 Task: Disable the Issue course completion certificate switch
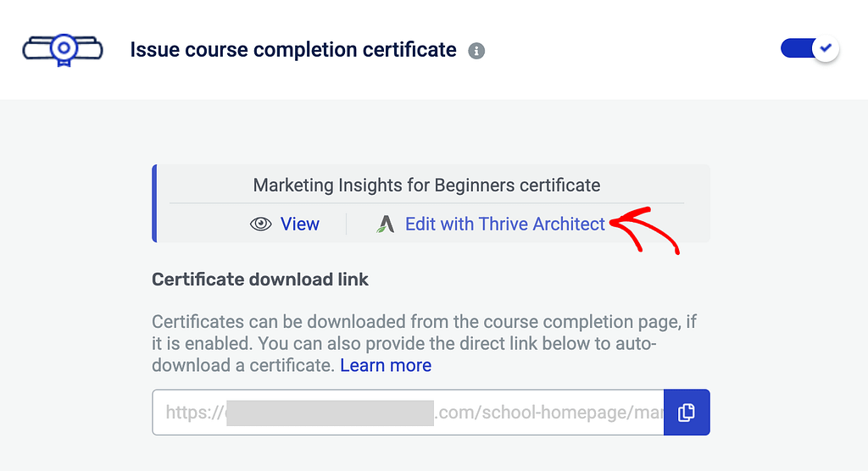809,49
